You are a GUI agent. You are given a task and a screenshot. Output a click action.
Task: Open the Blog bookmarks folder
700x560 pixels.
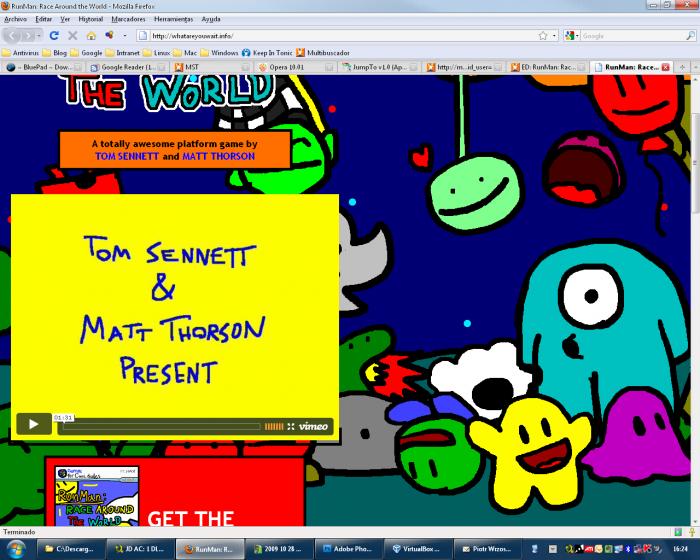[55, 53]
